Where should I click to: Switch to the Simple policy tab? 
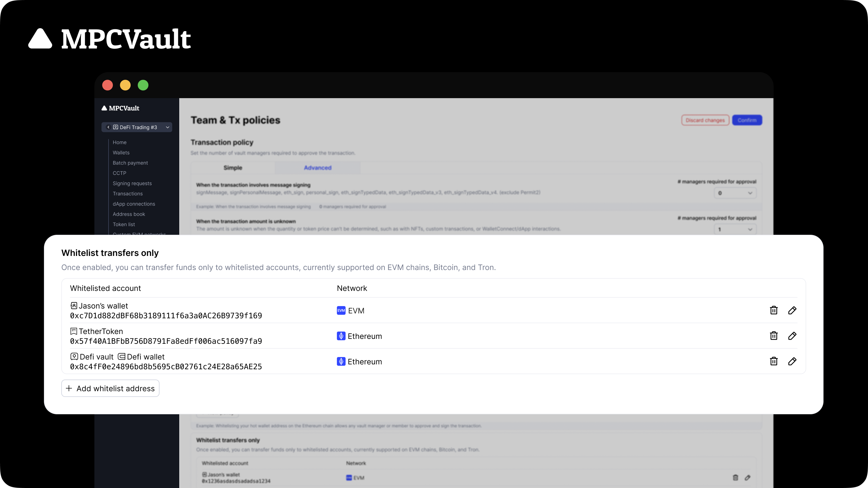[232, 168]
